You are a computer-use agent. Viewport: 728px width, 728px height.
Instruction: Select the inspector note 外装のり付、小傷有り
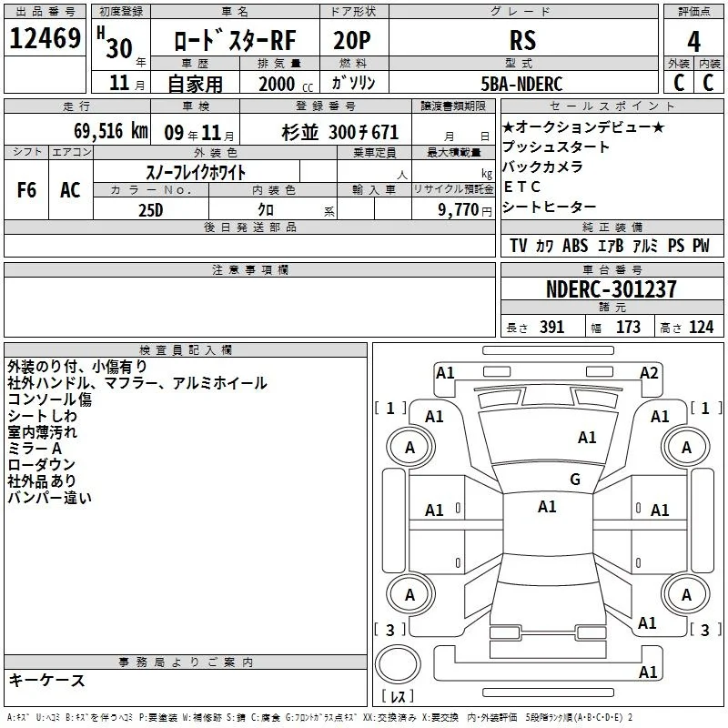point(77,367)
